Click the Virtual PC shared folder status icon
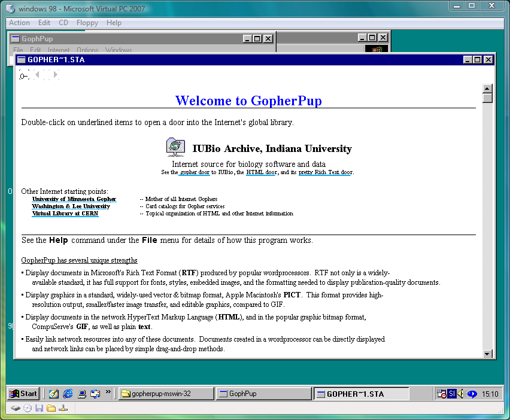This screenshot has height=420, width=510. pos(51,409)
